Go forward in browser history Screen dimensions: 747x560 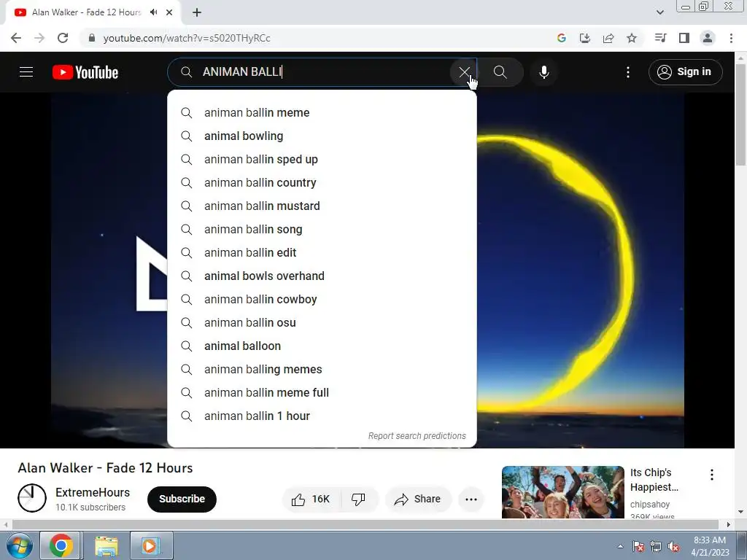[39, 38]
